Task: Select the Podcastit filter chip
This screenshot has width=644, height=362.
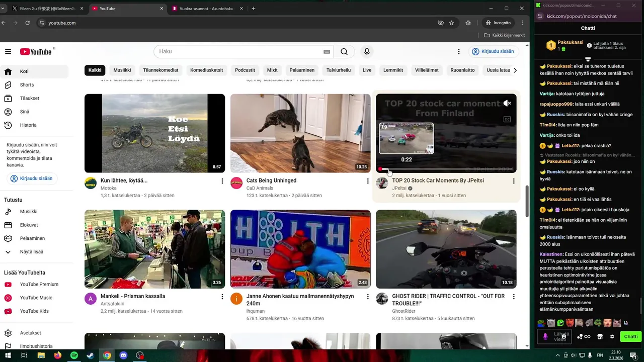Action: pyautogui.click(x=245, y=70)
